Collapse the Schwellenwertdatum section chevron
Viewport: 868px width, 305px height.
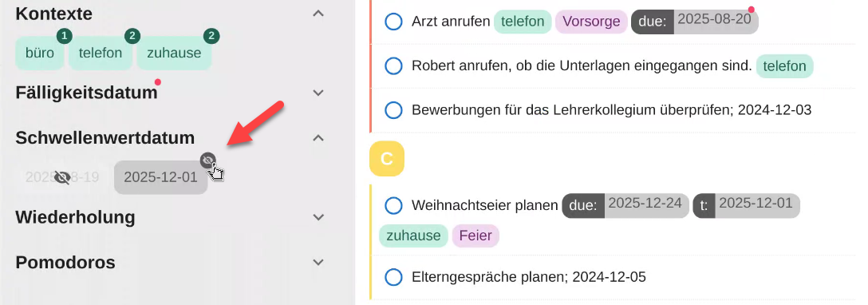click(318, 138)
